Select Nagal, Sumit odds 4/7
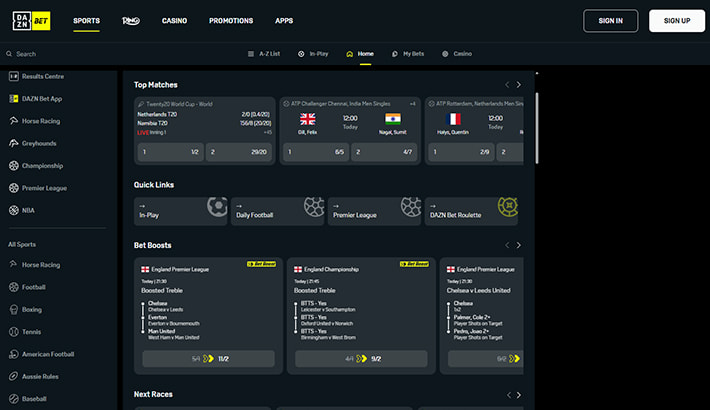 [x=384, y=152]
